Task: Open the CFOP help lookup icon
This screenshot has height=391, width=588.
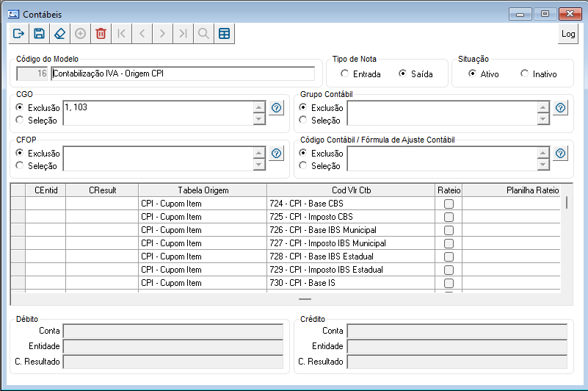Action: pyautogui.click(x=276, y=154)
